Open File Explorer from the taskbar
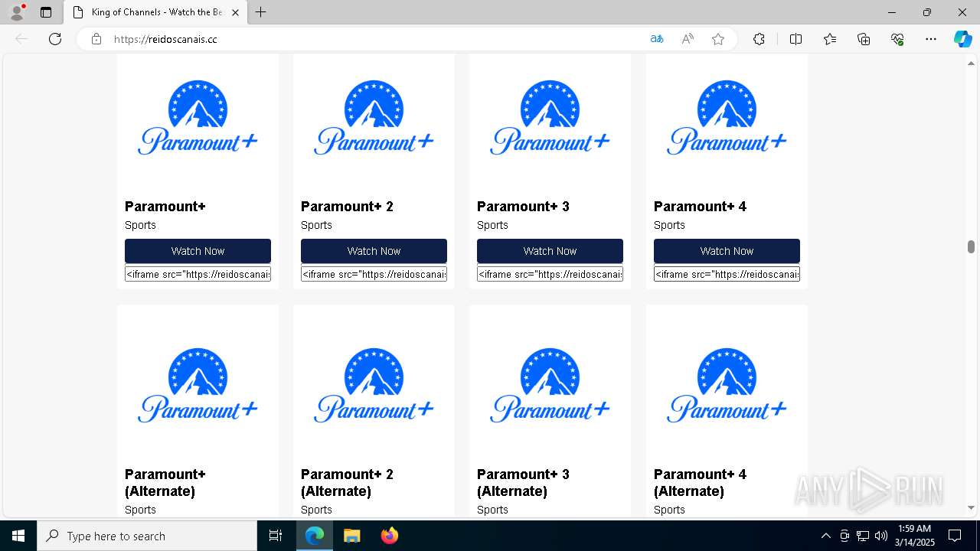This screenshot has width=980, height=551. point(351,536)
